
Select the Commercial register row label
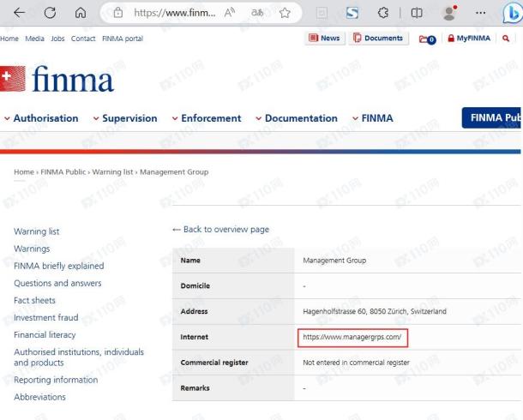coord(214,363)
